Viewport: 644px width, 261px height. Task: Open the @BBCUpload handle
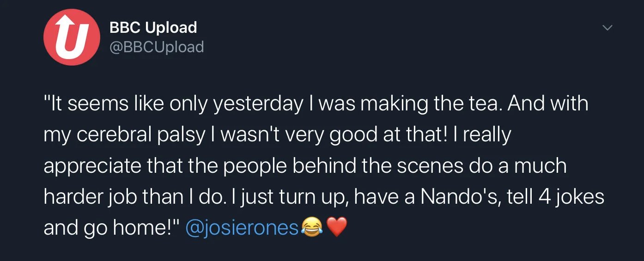[x=157, y=47]
